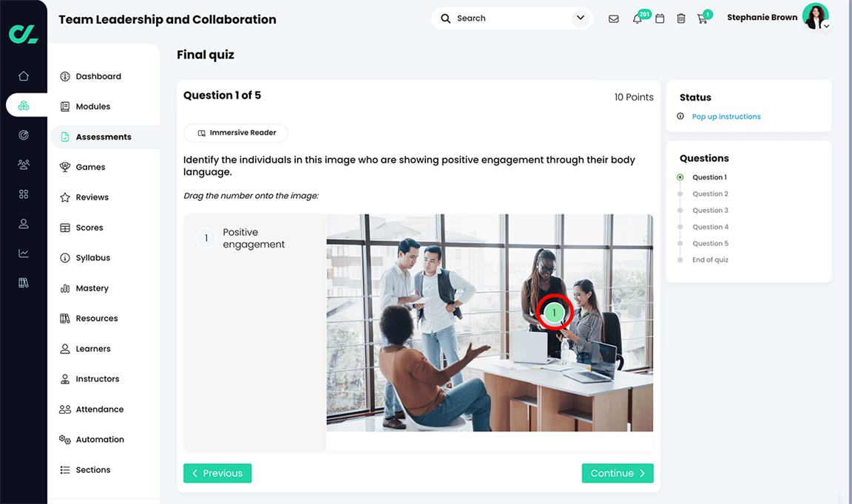Click the green number 1 marker on image
The image size is (852, 504).
[554, 313]
